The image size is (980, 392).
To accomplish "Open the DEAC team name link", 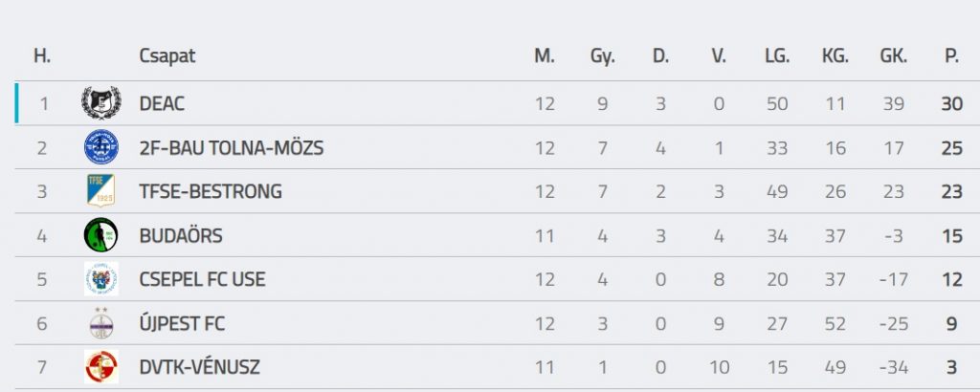I will click(x=162, y=103).
